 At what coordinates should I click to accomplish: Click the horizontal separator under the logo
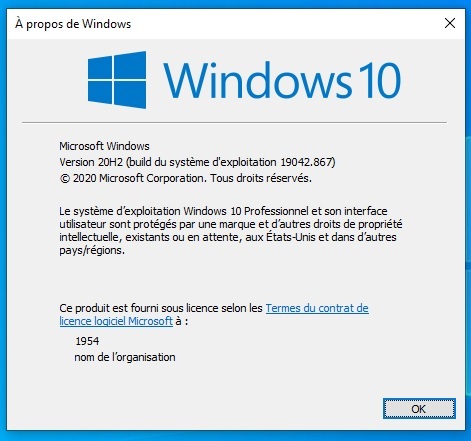coord(234,123)
